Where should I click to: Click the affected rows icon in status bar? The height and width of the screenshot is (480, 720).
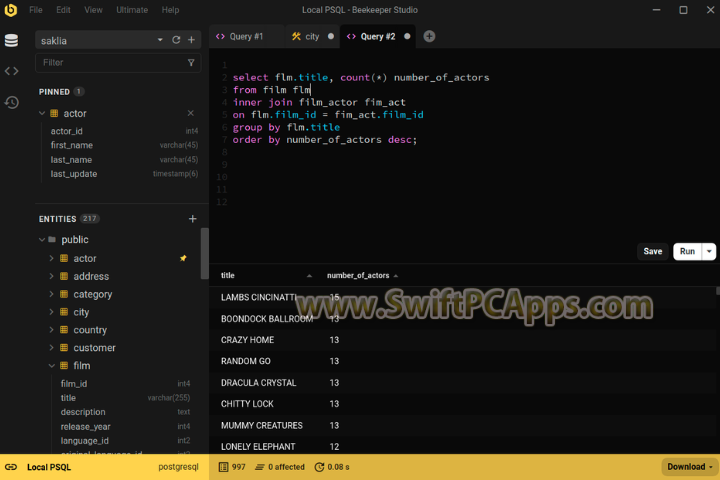pos(260,467)
